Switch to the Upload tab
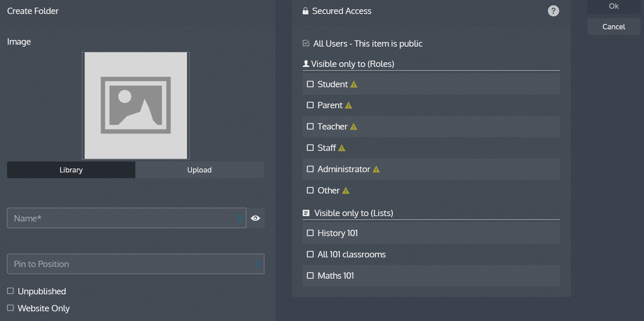The width and height of the screenshot is (644, 321). [199, 170]
